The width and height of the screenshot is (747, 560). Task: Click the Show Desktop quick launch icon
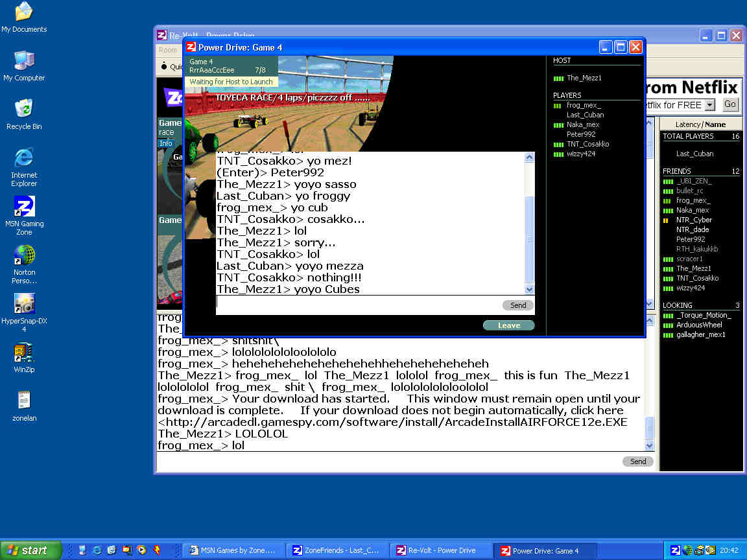(82, 550)
